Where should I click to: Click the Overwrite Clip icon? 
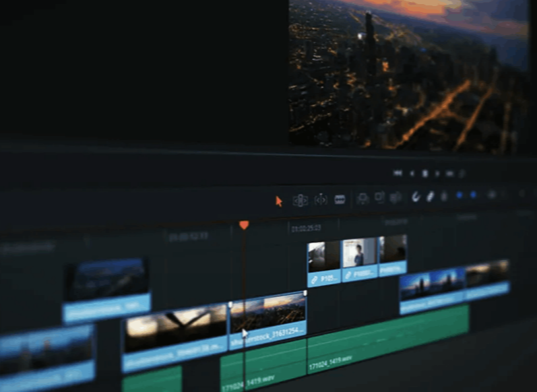click(x=380, y=197)
